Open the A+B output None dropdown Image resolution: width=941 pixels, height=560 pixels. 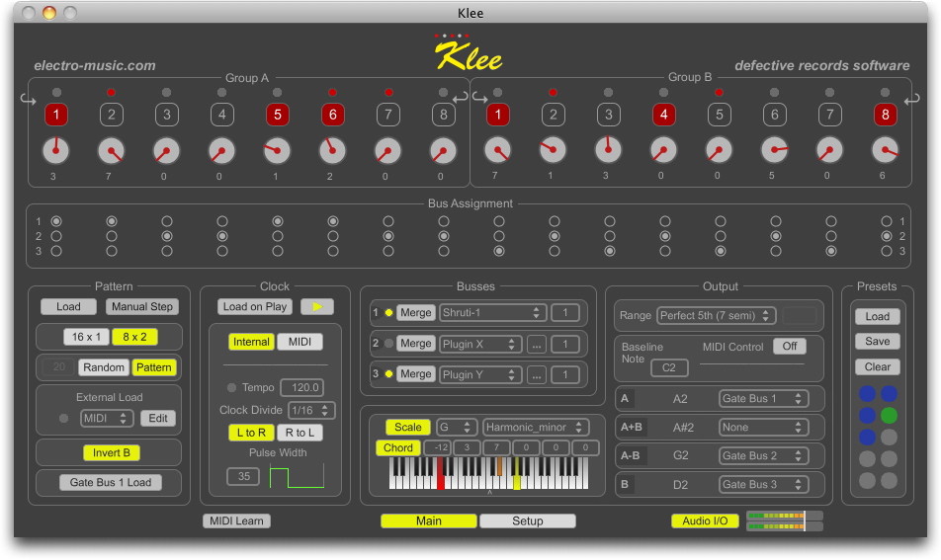763,427
